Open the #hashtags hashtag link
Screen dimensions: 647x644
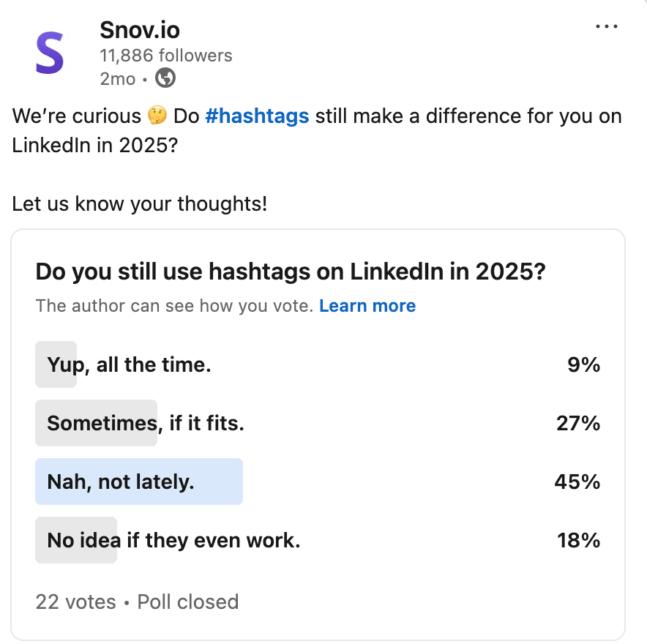pyautogui.click(x=257, y=116)
